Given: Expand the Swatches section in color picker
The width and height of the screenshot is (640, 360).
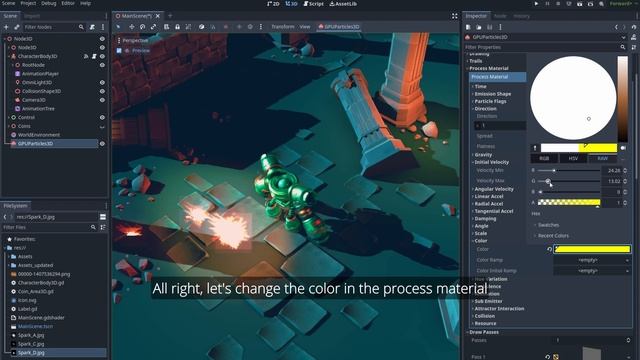Looking at the screenshot, I should pos(548,225).
